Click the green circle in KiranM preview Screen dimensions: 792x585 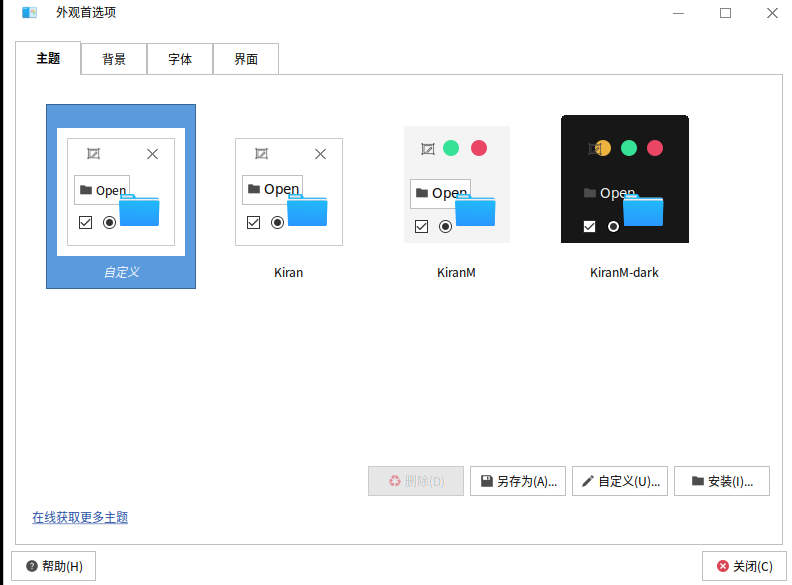coord(451,148)
